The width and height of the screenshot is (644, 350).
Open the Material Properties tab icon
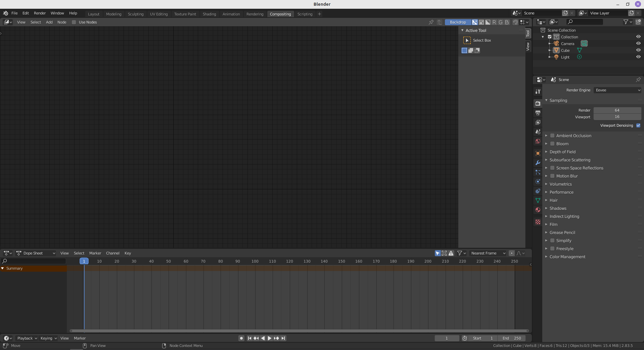538,210
